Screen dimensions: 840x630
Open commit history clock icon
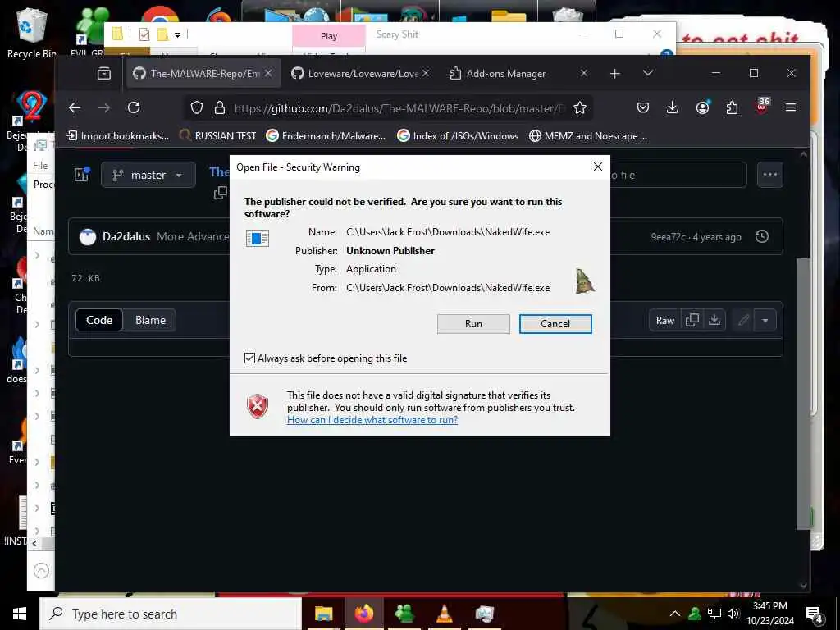(762, 236)
